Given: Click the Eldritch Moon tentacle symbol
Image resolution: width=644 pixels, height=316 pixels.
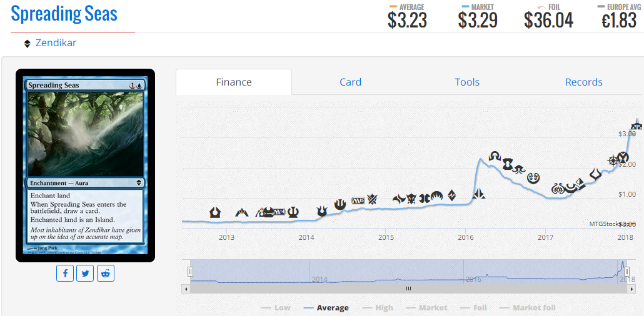Looking at the screenshot, I should [519, 169].
